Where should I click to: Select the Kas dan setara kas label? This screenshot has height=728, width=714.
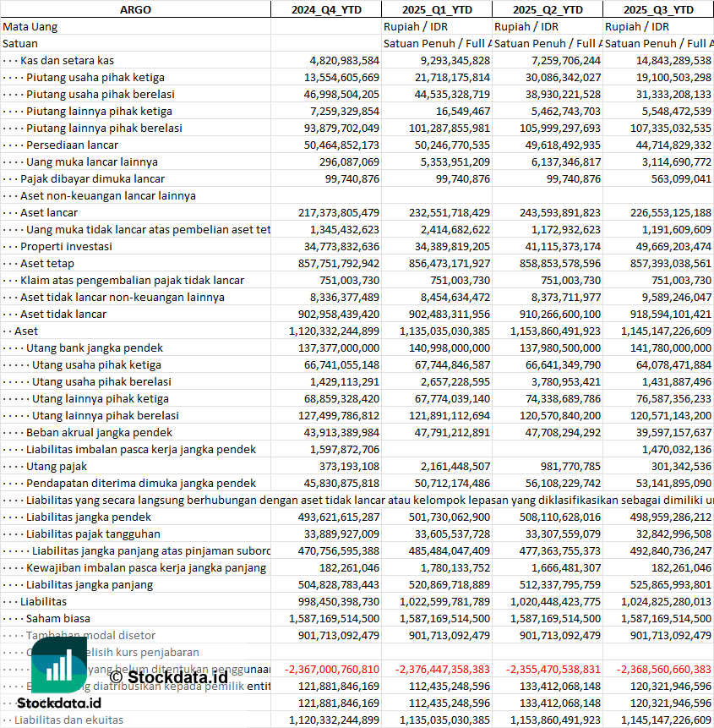(67, 60)
